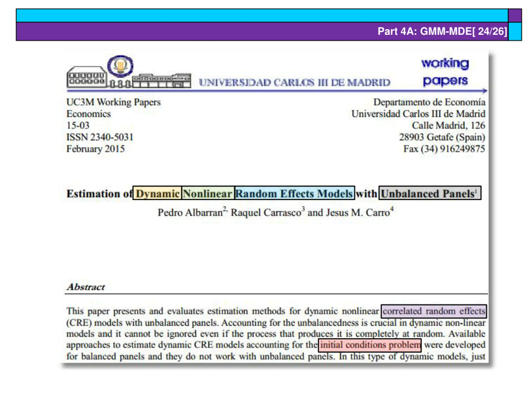Click '28903 Getafe (Spain)'
Viewport: 532px width, 399px height.
(x=442, y=137)
